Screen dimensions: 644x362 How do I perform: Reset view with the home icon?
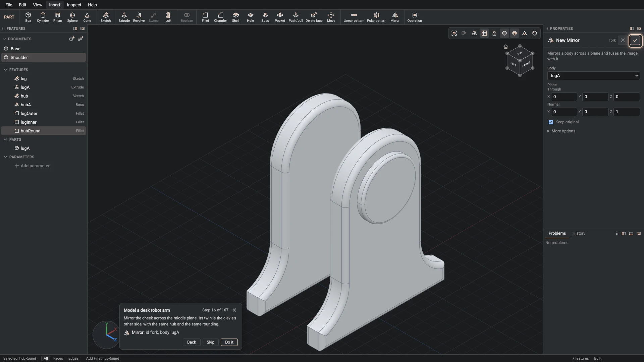(x=506, y=47)
